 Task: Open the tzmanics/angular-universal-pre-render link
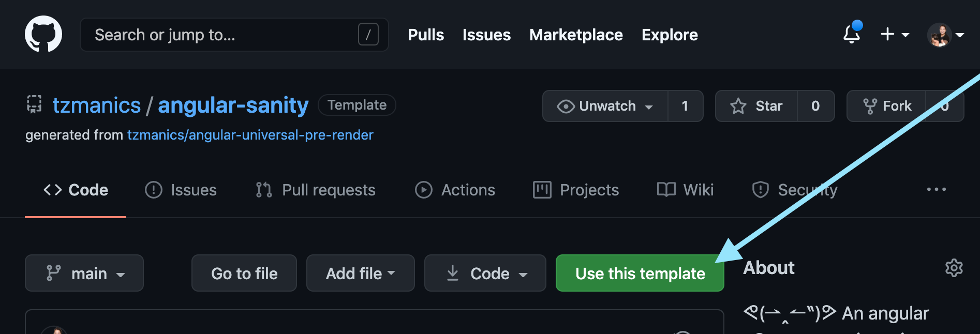pyautogui.click(x=250, y=135)
